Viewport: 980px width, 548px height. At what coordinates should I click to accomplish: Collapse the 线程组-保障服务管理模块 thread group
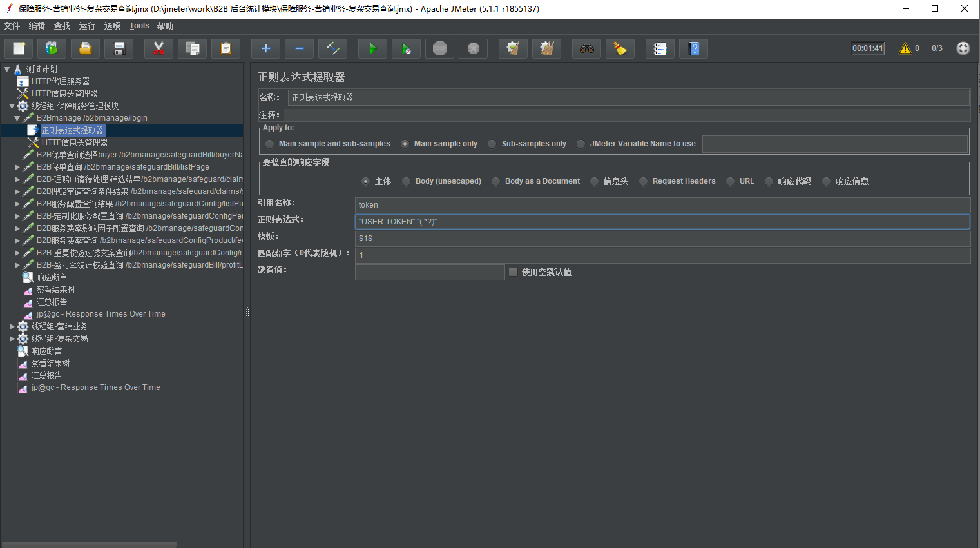click(x=12, y=106)
